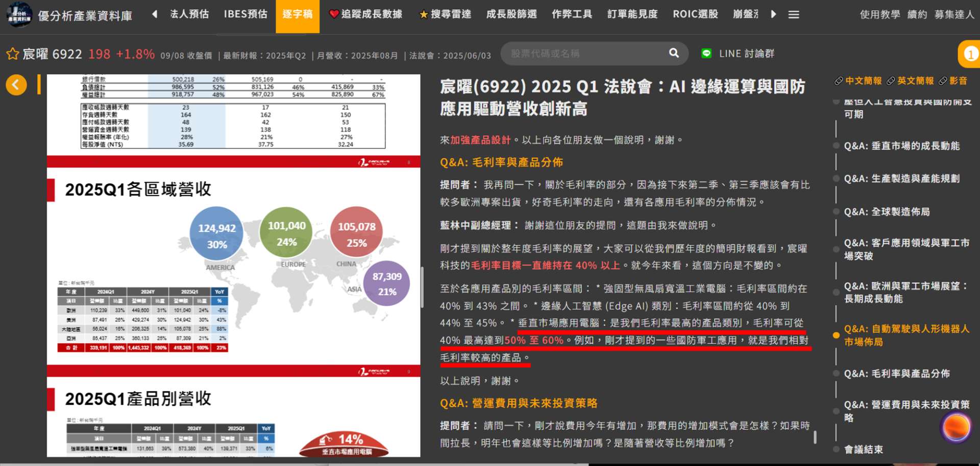
Task: Click the stock code search input field
Action: tap(587, 54)
